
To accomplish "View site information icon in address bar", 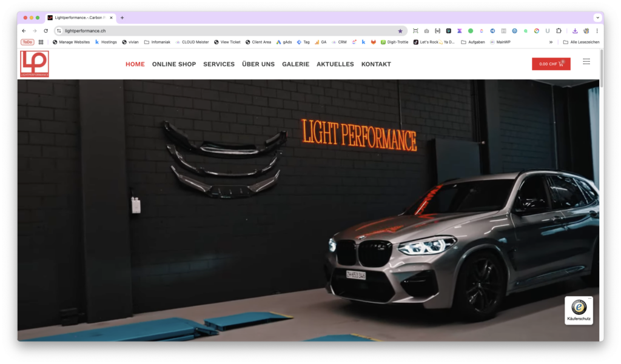I will pyautogui.click(x=59, y=31).
